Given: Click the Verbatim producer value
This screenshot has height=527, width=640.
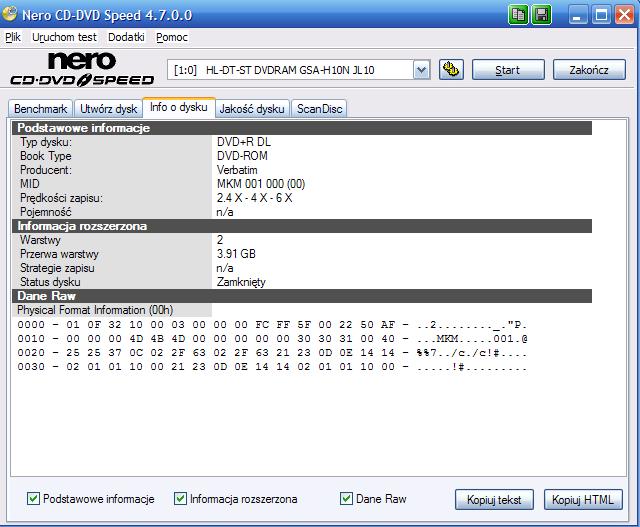Looking at the screenshot, I should 237,170.
